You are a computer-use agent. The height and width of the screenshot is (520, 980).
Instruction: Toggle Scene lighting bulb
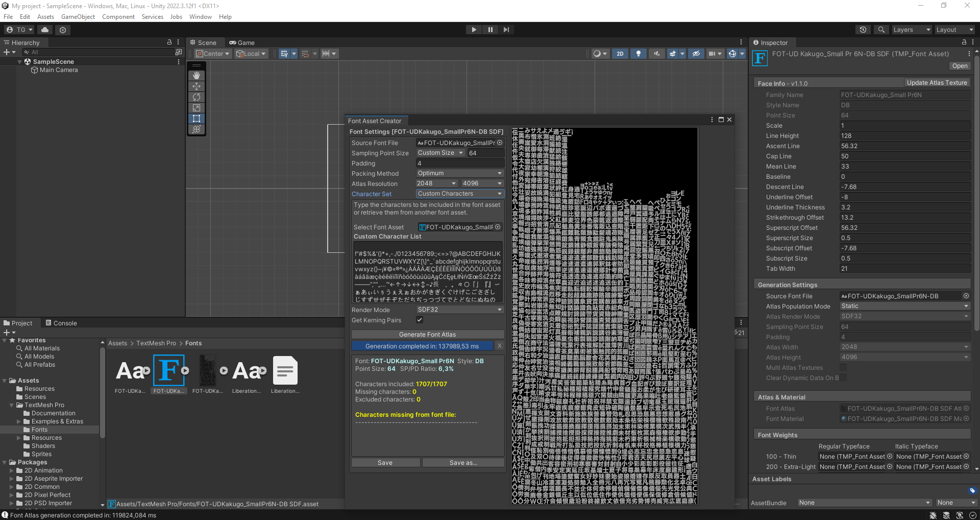click(638, 54)
